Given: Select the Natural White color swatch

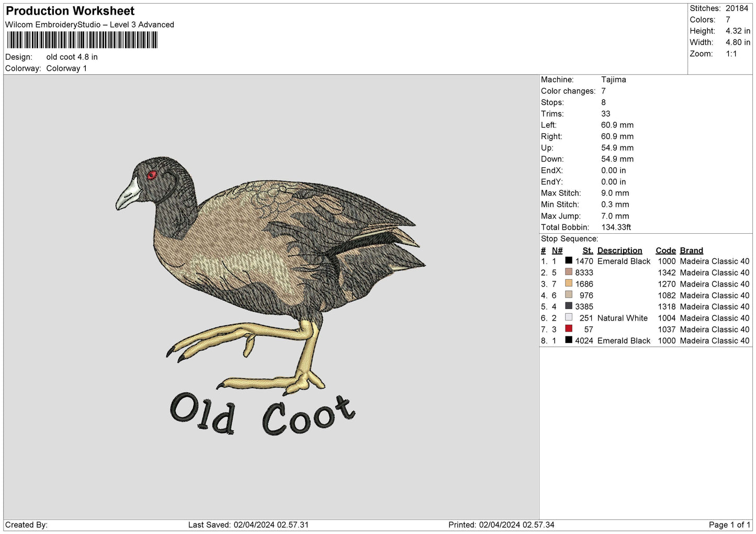Looking at the screenshot, I should click(x=569, y=317).
